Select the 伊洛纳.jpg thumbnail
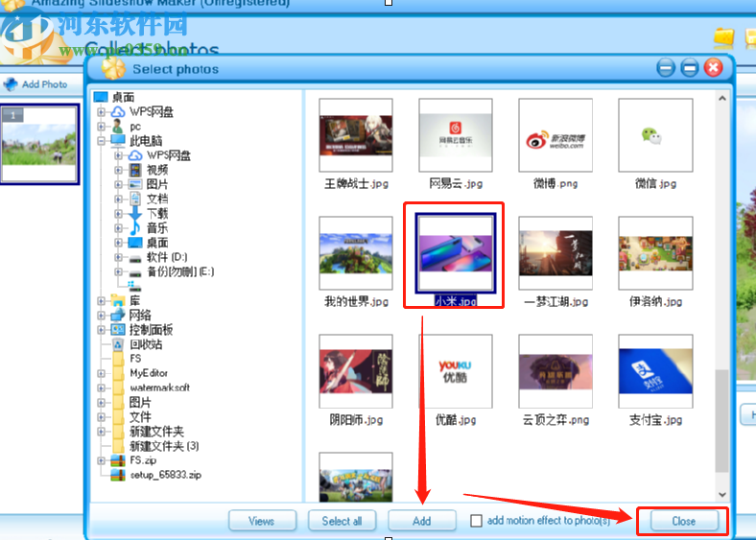The image size is (756, 540). (655, 253)
